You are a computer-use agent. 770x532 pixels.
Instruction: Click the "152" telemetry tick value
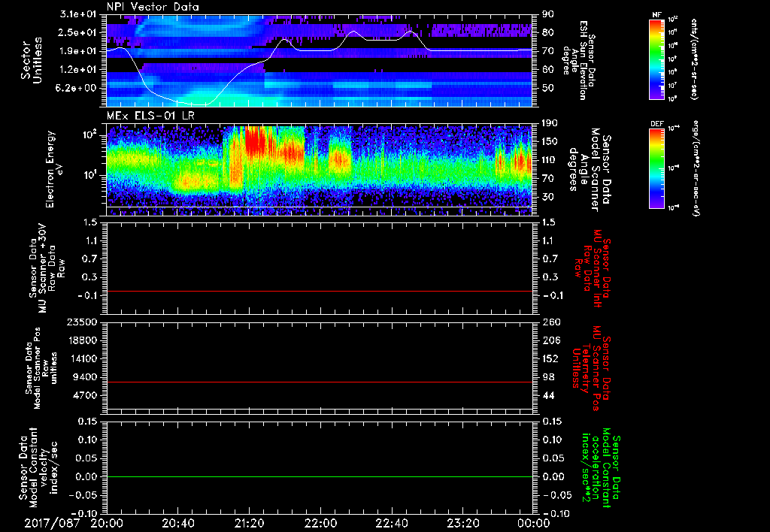tap(550, 358)
